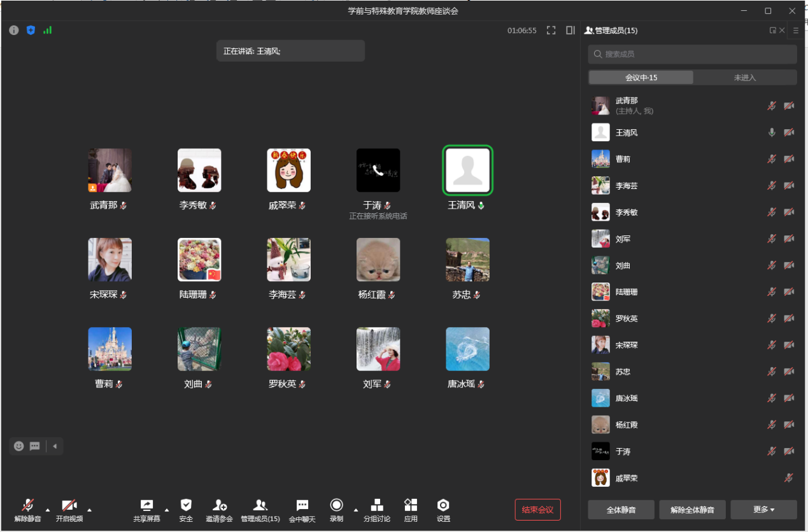Click the Mute All (全体静音) button
This screenshot has width=808, height=532.
[621, 510]
